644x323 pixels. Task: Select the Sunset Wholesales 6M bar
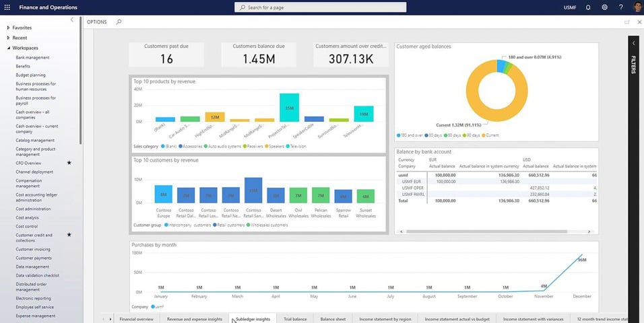point(366,196)
